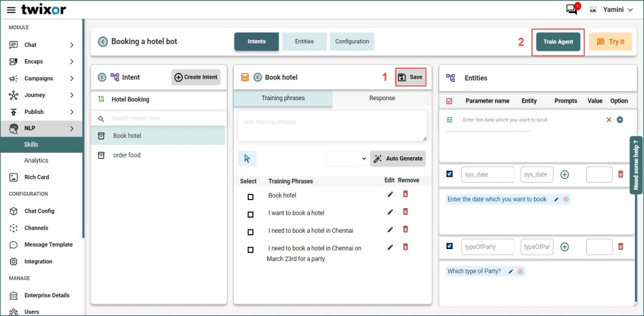Switch to the Response tab
This screenshot has height=316, width=644.
point(382,98)
